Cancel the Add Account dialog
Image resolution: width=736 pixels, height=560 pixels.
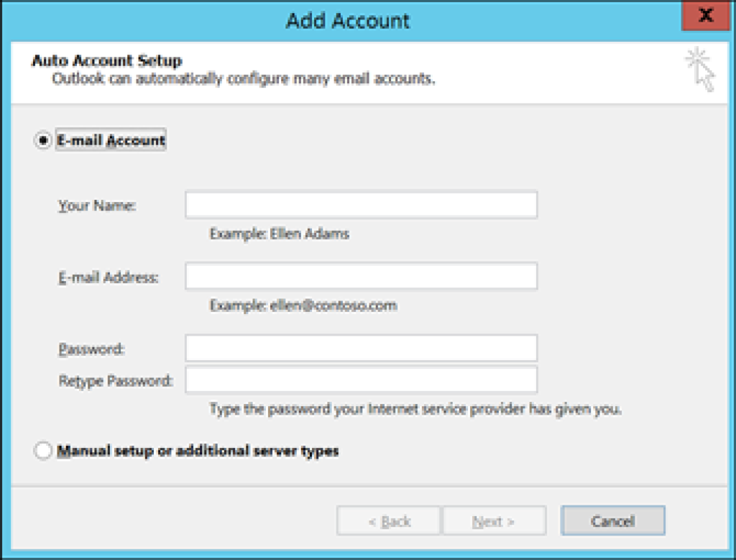(612, 520)
